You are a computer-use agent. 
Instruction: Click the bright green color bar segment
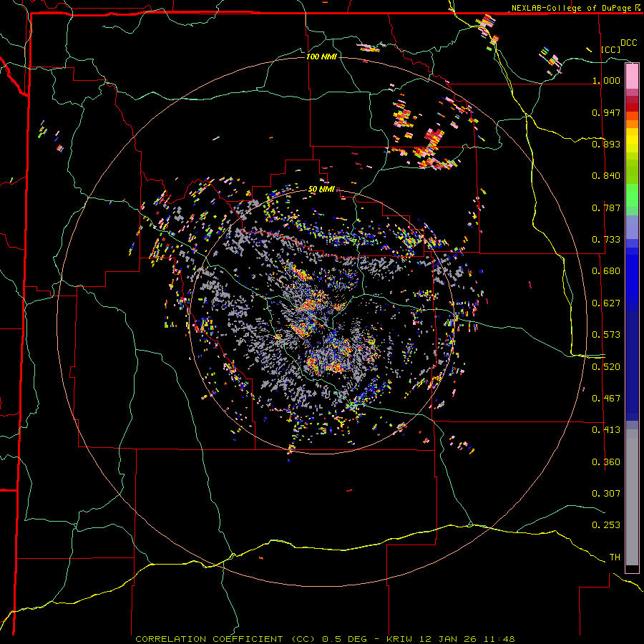click(632, 195)
